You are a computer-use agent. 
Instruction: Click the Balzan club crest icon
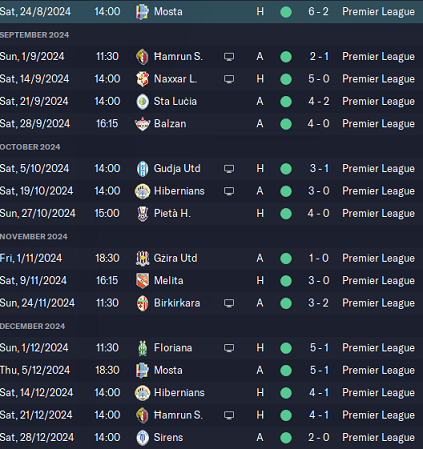click(x=142, y=124)
